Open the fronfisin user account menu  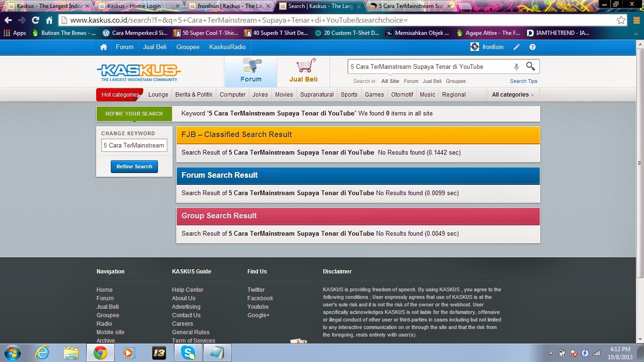pos(487,47)
